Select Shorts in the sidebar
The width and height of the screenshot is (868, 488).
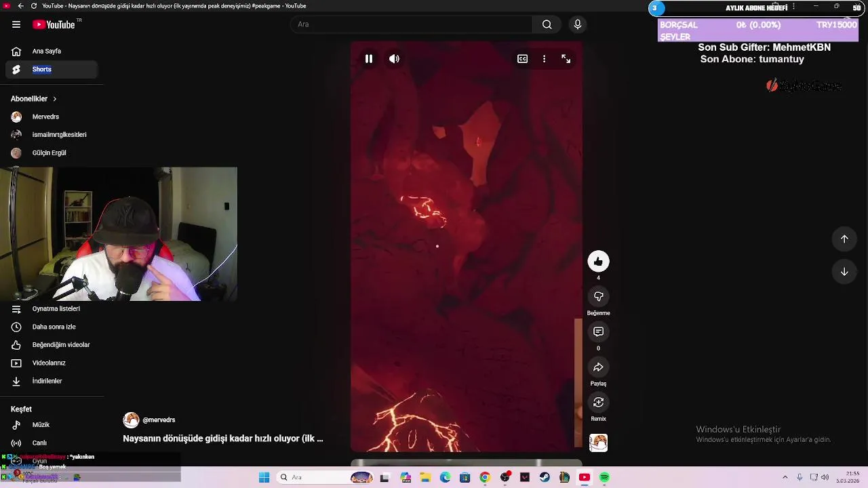(52, 69)
